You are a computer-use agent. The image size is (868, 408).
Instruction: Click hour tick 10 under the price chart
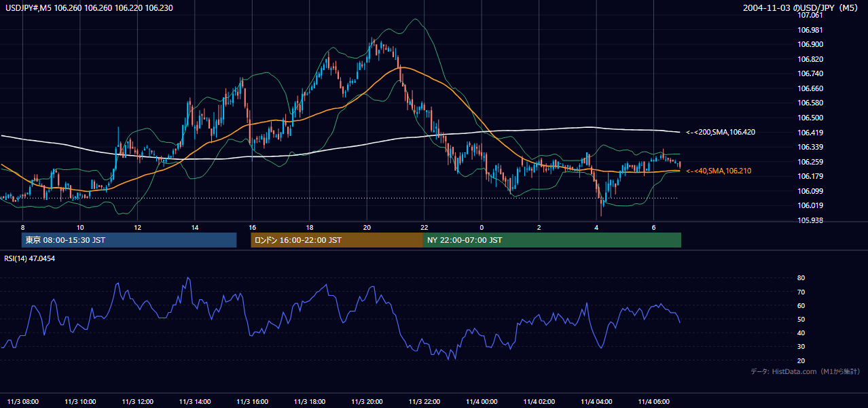[x=80, y=227]
